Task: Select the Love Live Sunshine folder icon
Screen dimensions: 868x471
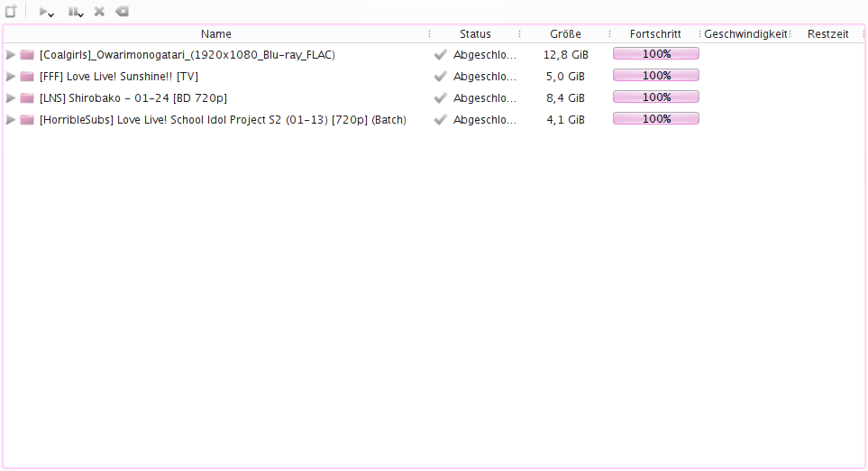Action: pyautogui.click(x=27, y=77)
